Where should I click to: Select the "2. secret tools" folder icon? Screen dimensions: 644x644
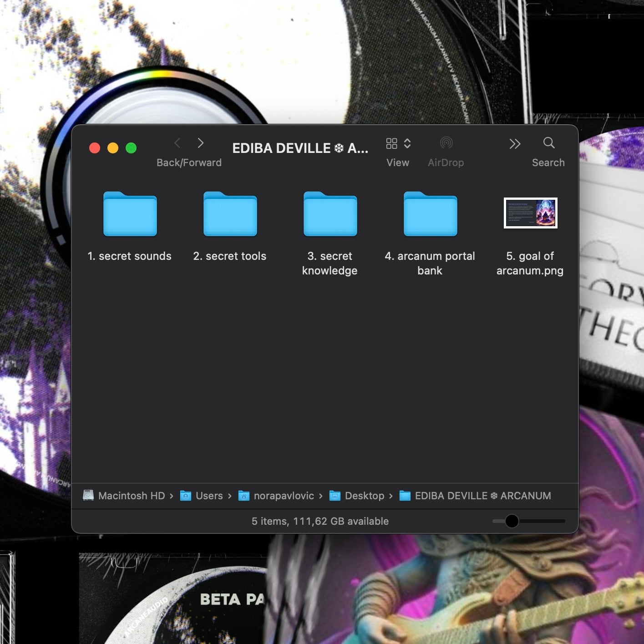click(230, 214)
